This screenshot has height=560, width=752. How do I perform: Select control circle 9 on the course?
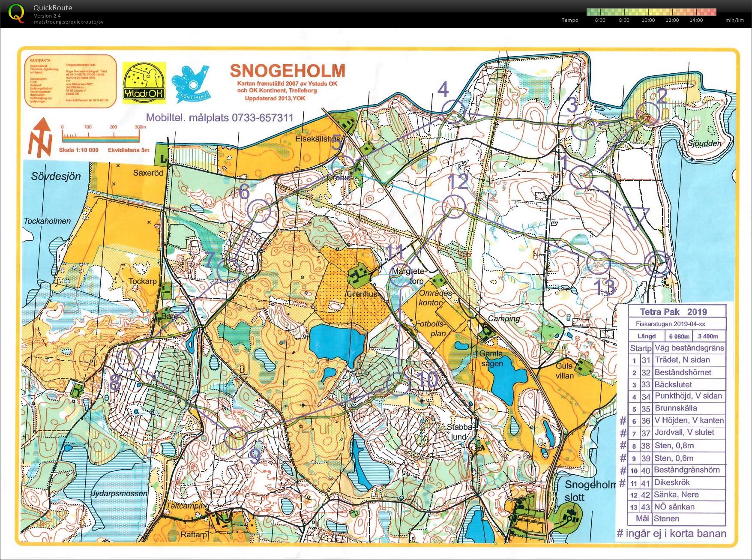tap(236, 437)
